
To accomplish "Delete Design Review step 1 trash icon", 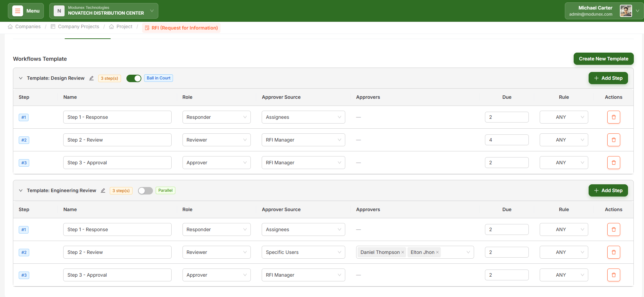I will [614, 117].
